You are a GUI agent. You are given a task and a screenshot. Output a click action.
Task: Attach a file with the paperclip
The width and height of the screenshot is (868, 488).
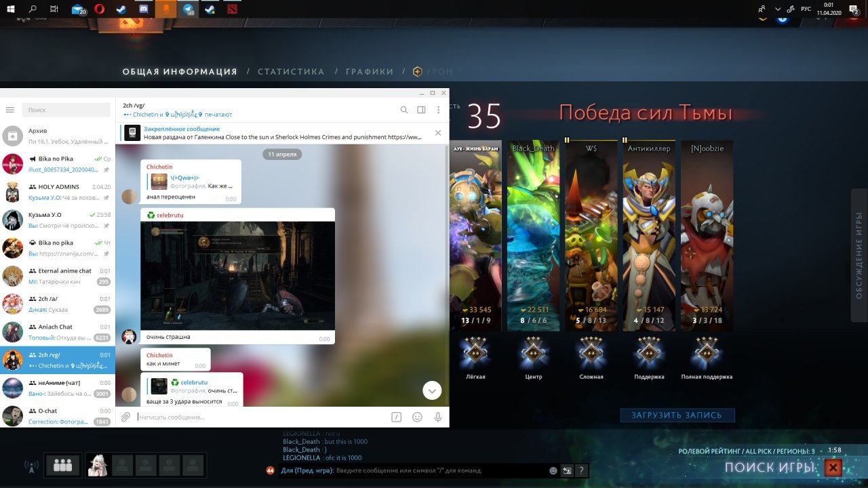click(x=125, y=417)
